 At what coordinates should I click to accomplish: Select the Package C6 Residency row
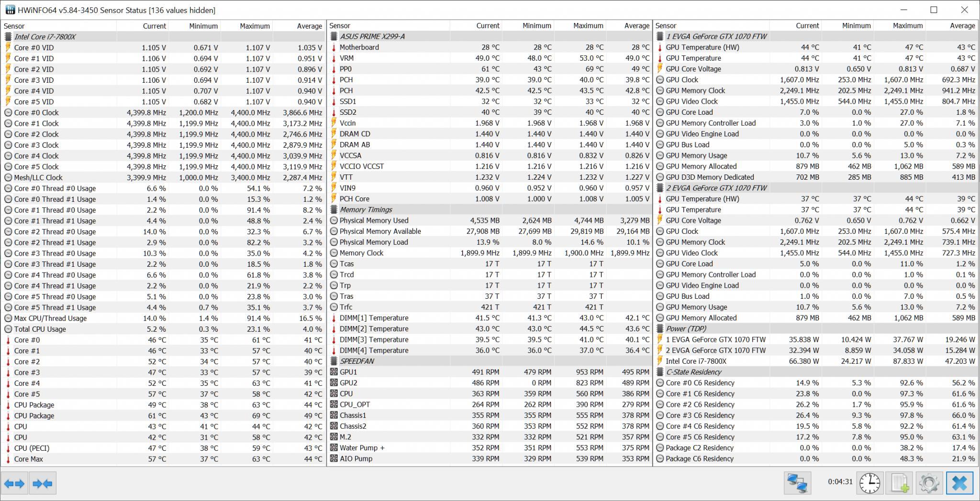[816, 458]
